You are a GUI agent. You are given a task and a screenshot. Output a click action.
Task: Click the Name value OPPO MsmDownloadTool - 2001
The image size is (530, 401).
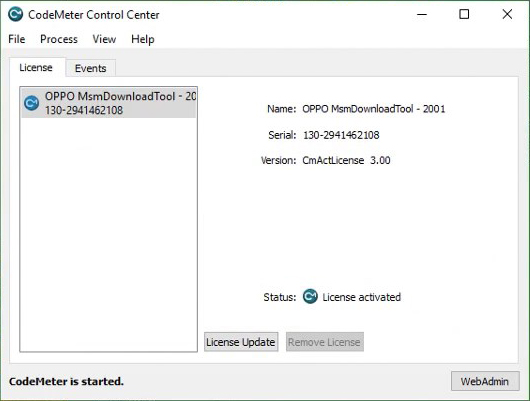click(x=374, y=109)
